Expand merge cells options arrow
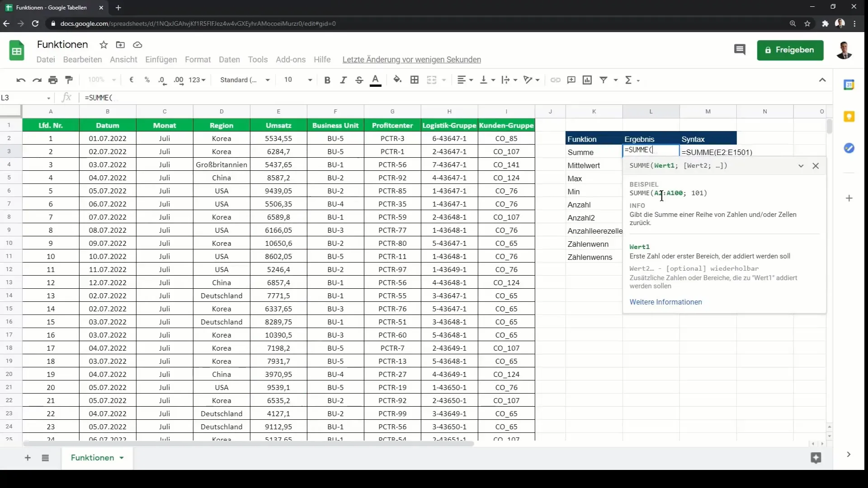This screenshot has width=868, height=488. click(444, 80)
